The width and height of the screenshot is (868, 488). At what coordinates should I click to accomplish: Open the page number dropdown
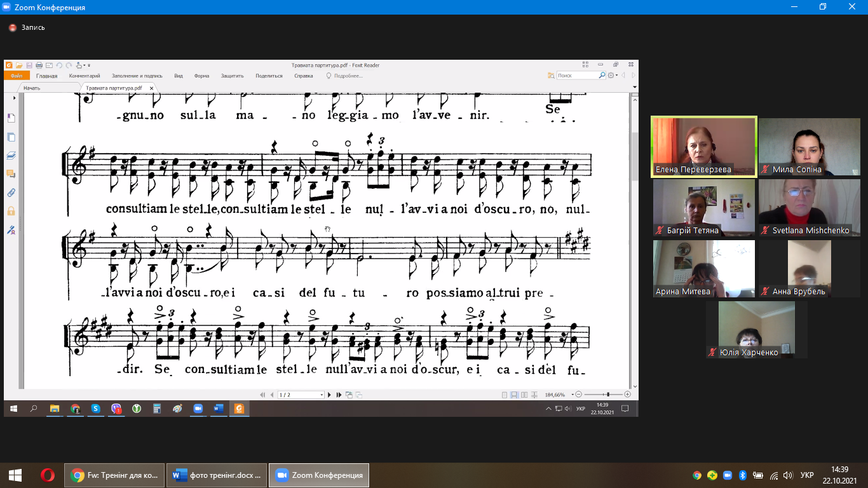[x=322, y=395]
